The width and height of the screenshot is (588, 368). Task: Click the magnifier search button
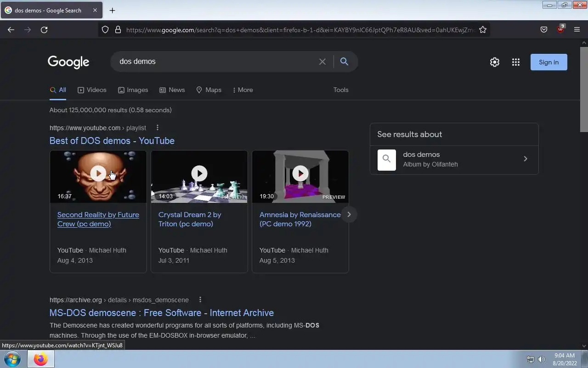(344, 62)
